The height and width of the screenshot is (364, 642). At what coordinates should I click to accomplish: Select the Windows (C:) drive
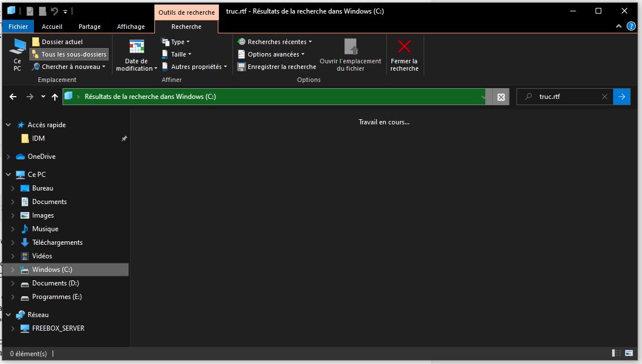tap(52, 270)
